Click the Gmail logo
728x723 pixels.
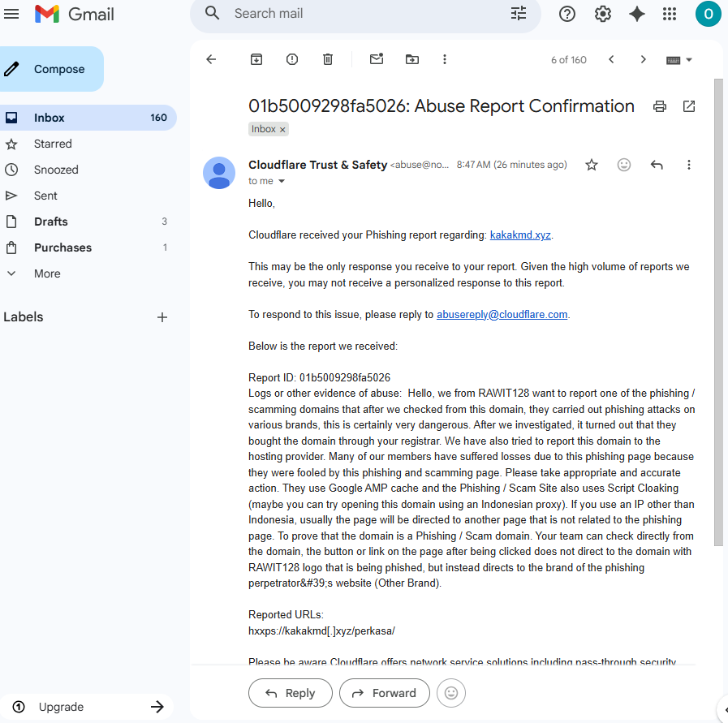[75, 14]
